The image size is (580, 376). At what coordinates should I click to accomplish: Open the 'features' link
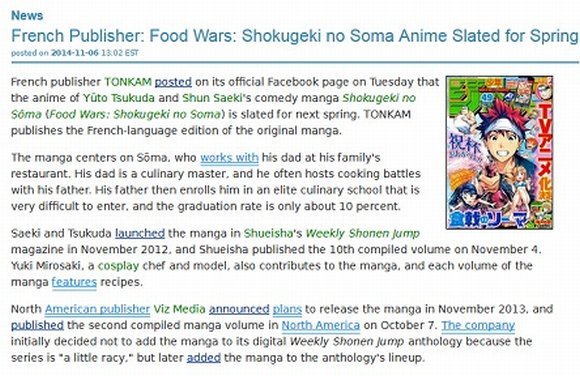(x=74, y=282)
